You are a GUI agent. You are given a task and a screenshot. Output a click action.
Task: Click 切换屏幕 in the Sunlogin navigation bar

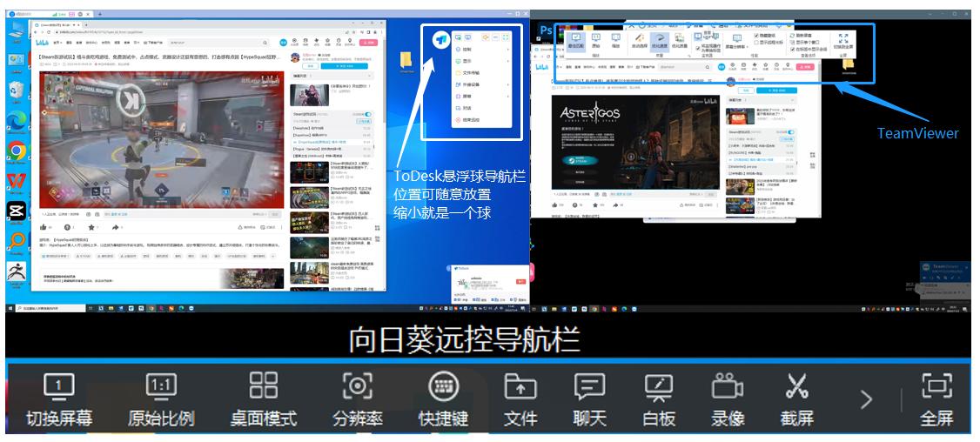59,399
